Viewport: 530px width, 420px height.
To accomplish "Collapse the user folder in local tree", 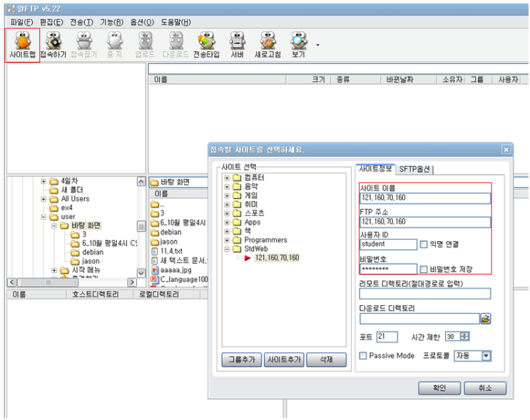I will click(44, 217).
